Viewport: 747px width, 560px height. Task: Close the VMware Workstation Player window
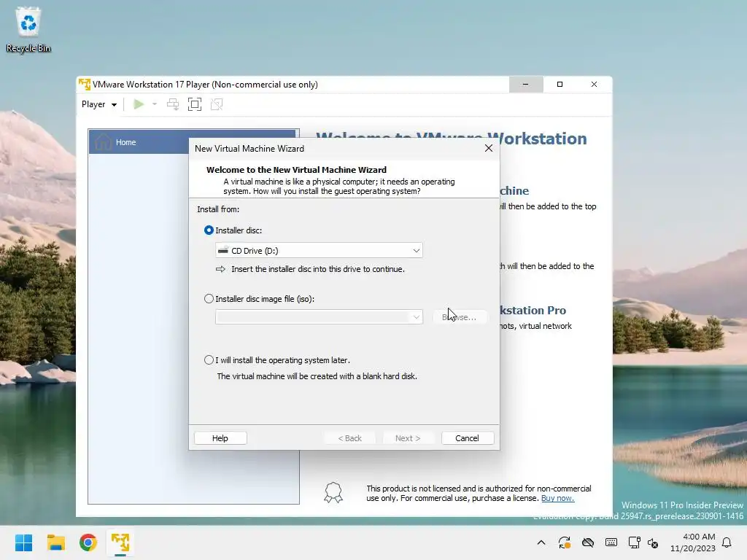click(x=594, y=85)
